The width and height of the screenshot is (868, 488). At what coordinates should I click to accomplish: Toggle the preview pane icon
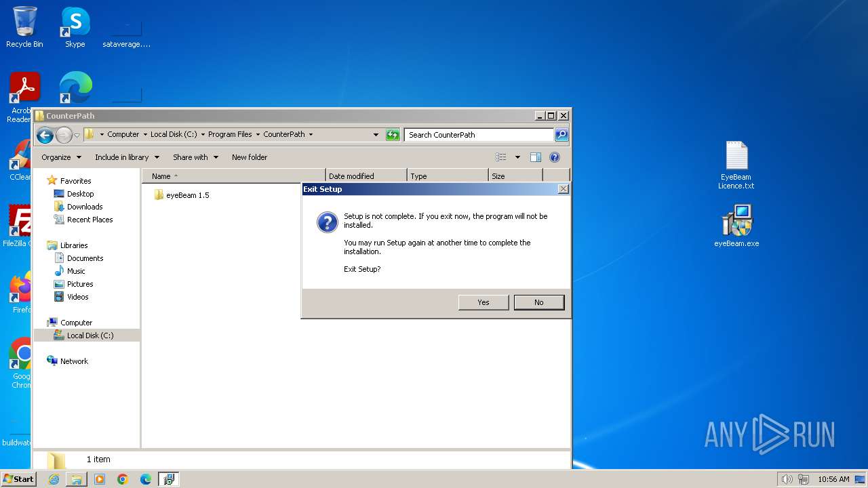coord(535,157)
